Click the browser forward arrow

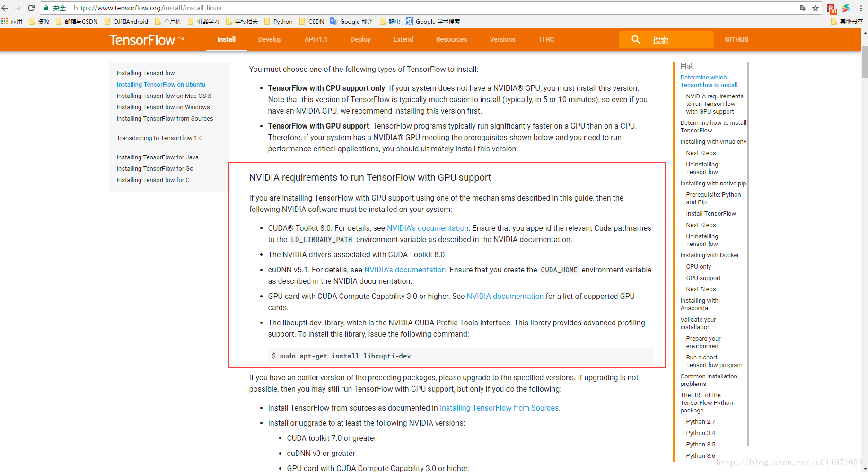point(18,8)
